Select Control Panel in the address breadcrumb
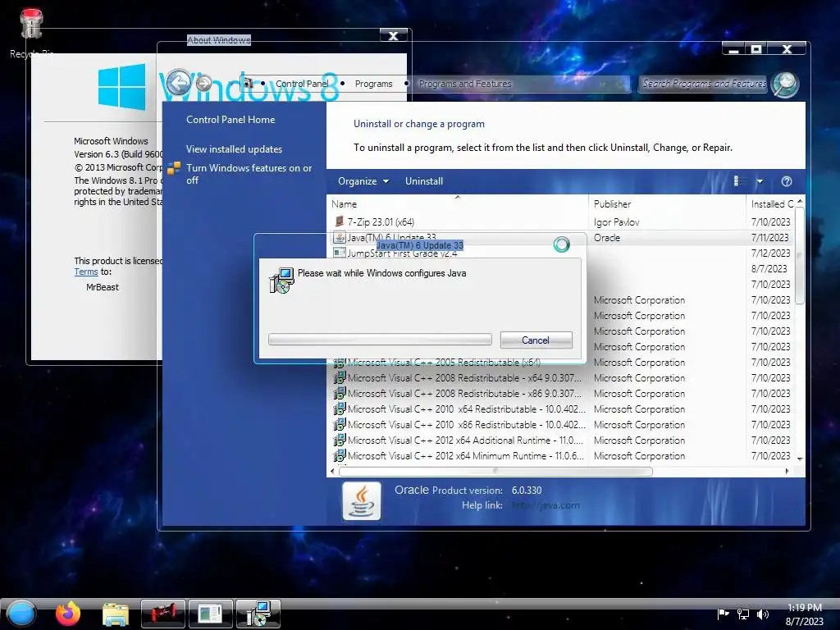840x630 pixels. point(302,84)
